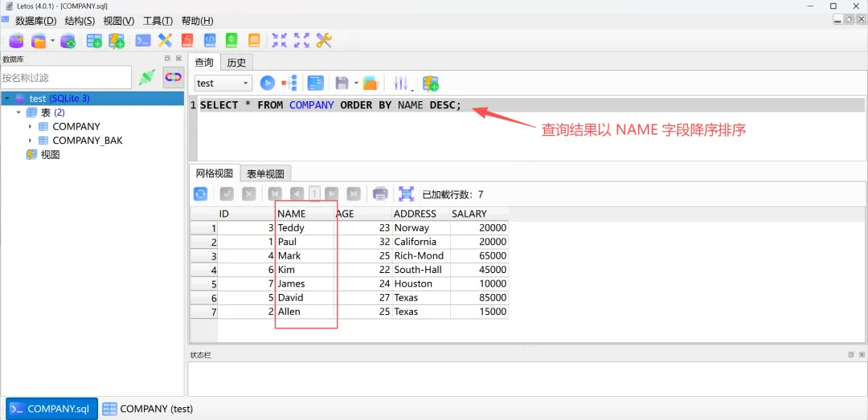Open the blue code snippets editor icon
The width and height of the screenshot is (868, 420).
coord(210,40)
